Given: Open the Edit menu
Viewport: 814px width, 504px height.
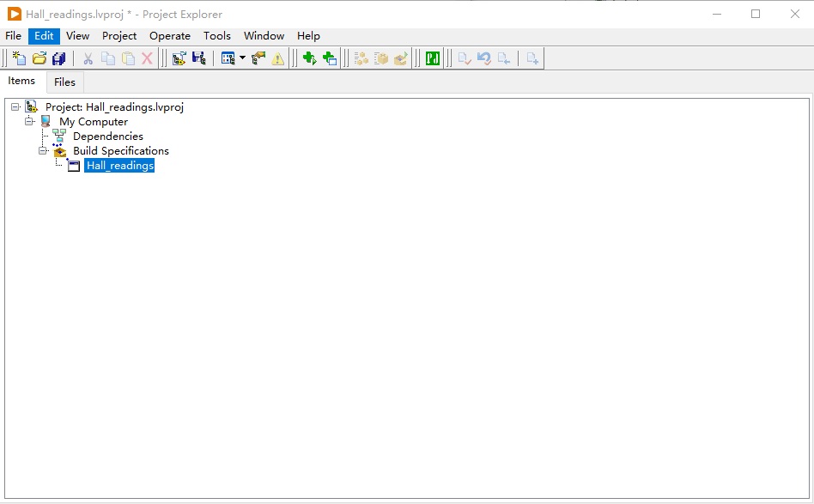Looking at the screenshot, I should pyautogui.click(x=44, y=36).
